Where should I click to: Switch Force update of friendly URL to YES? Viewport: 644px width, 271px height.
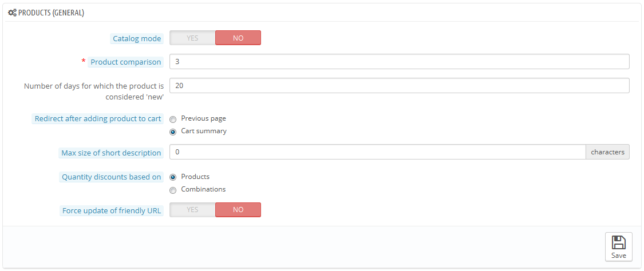(x=192, y=209)
